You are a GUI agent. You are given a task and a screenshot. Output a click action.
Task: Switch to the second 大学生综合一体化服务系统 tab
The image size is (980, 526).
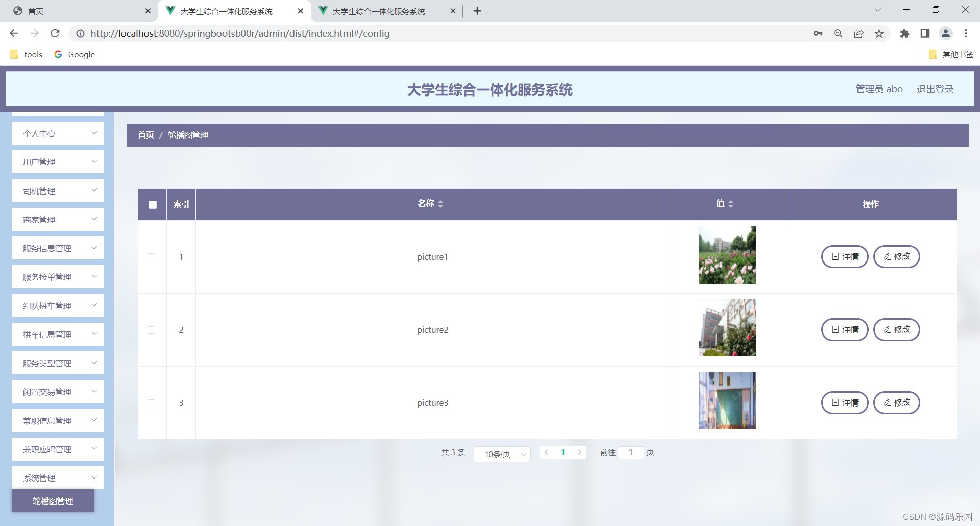point(378,11)
